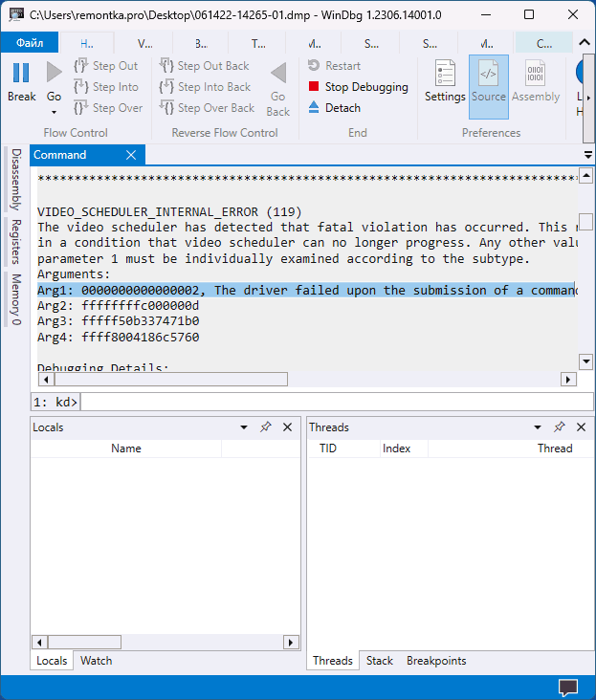Screen dimensions: 596x700
Task: Switch to the Breakpoints tab
Action: pyautogui.click(x=436, y=661)
